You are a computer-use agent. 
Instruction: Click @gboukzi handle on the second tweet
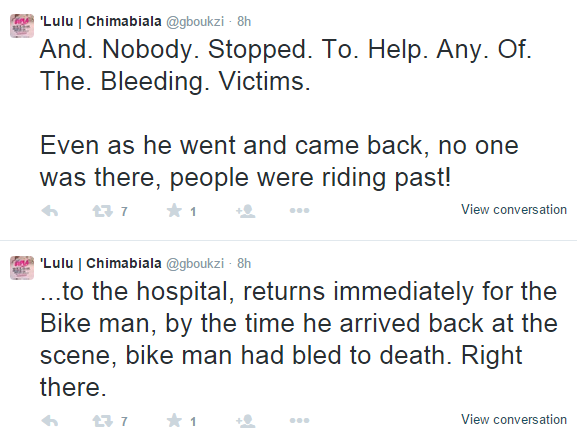coord(195,264)
